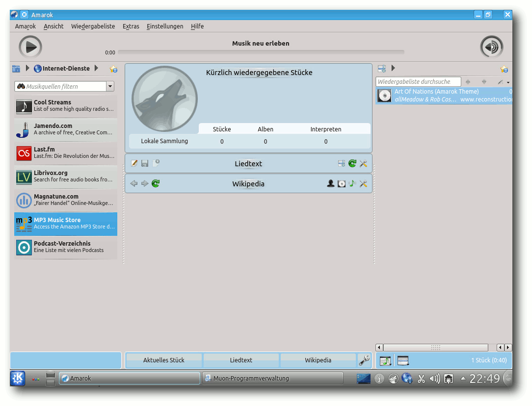Switch to Liedtext applet tab

[x=241, y=360]
